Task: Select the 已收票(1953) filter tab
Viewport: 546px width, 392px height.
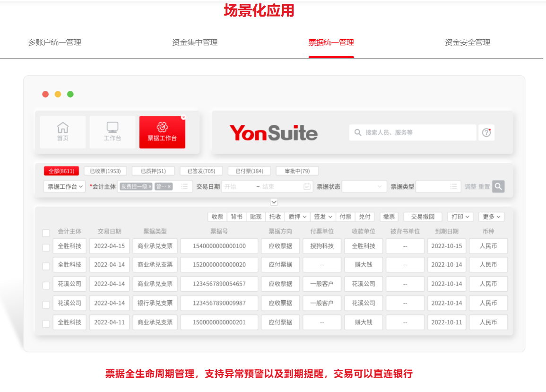Action: coord(105,171)
